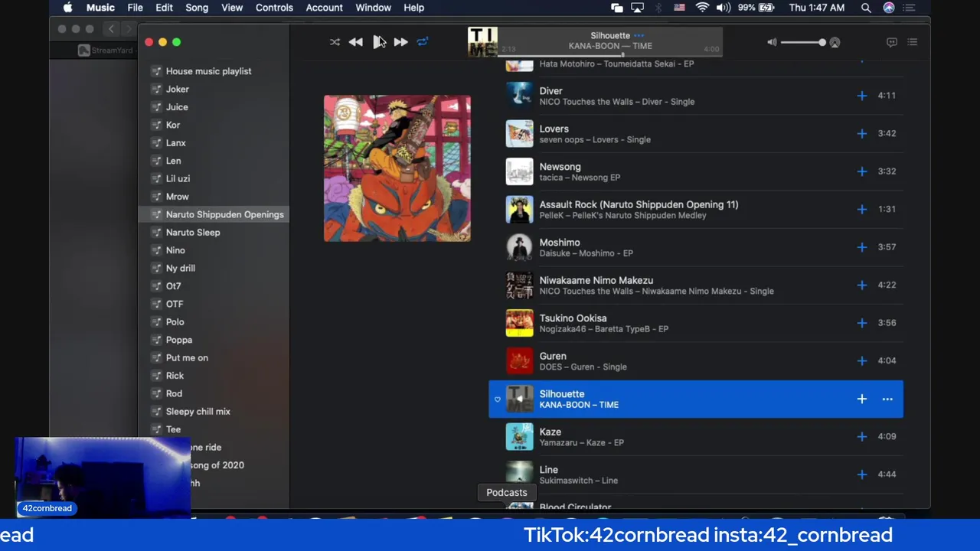Add Assault Rock to library

[861, 209]
